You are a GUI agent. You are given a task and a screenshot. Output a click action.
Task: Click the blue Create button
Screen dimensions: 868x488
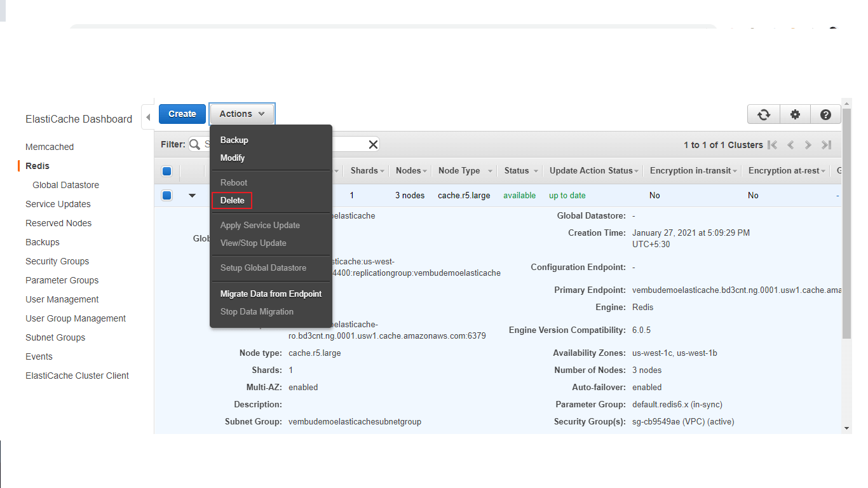pos(182,114)
